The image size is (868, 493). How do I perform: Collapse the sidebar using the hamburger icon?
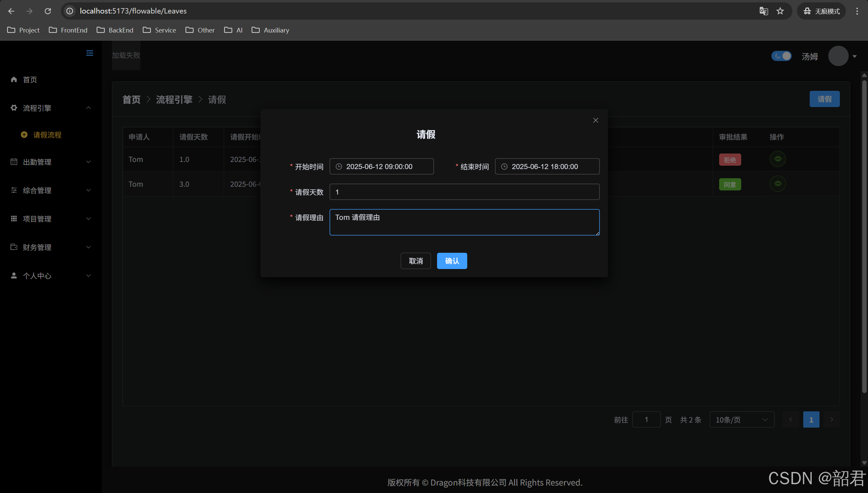coord(90,53)
